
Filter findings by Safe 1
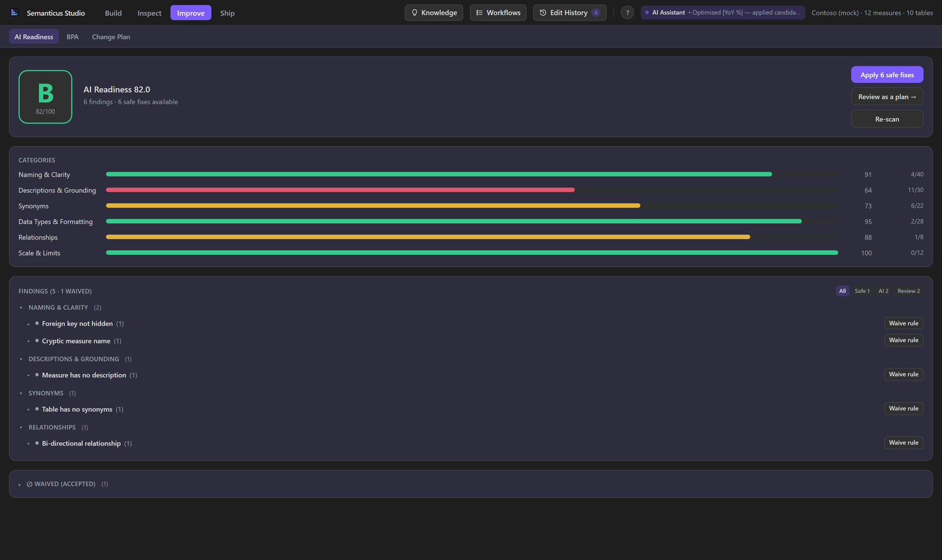coord(862,291)
